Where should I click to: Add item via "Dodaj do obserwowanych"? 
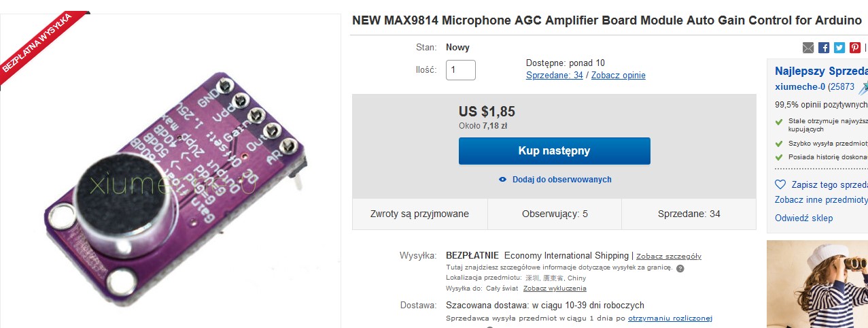[x=561, y=180]
